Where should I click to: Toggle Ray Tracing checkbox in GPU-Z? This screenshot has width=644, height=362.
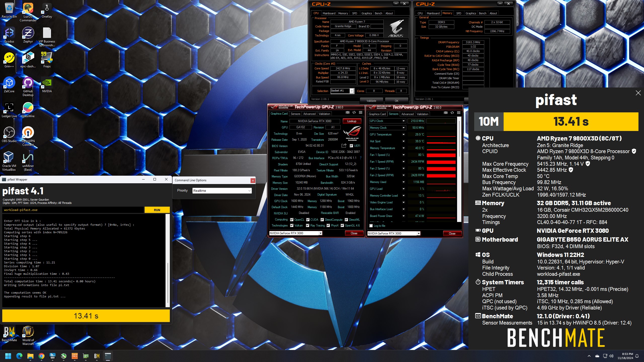click(x=308, y=225)
